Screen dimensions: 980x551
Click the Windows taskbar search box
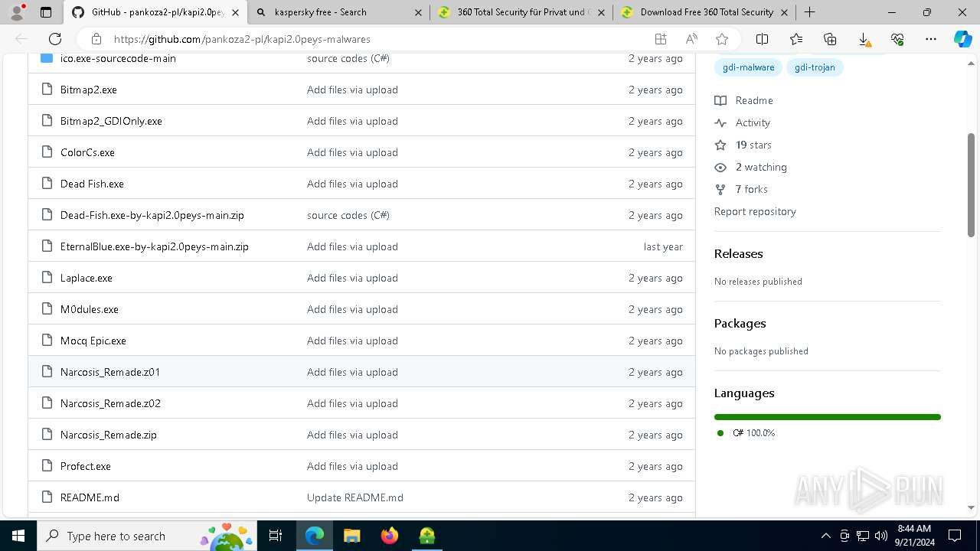(x=148, y=536)
